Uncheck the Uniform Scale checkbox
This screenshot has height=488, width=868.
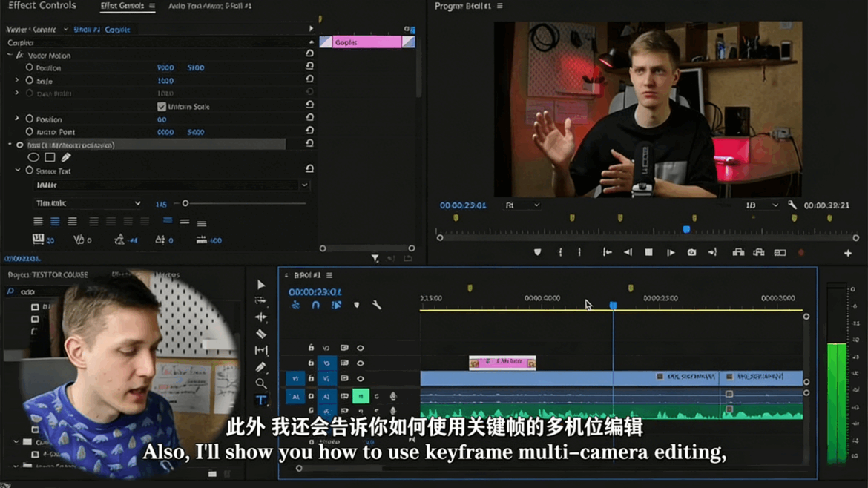click(161, 106)
